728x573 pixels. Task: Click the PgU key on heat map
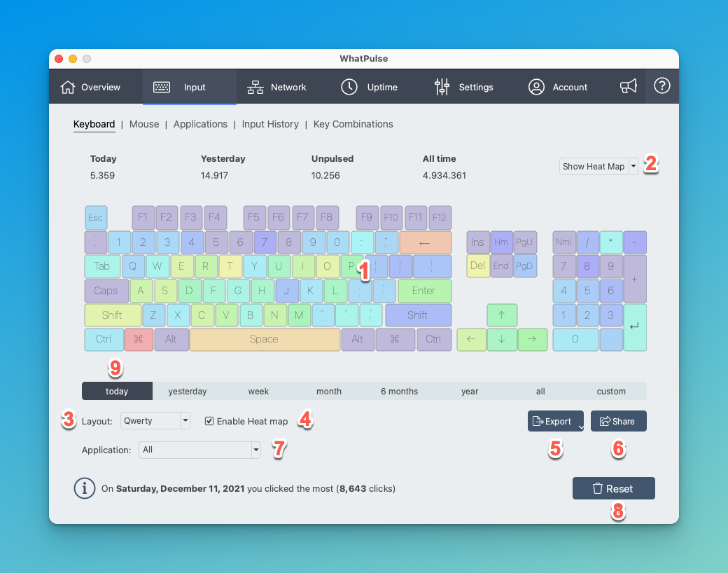(525, 242)
